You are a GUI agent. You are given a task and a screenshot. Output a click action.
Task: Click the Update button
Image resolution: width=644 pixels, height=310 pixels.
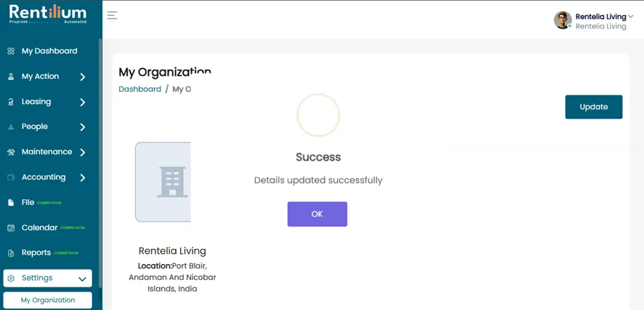pos(593,107)
